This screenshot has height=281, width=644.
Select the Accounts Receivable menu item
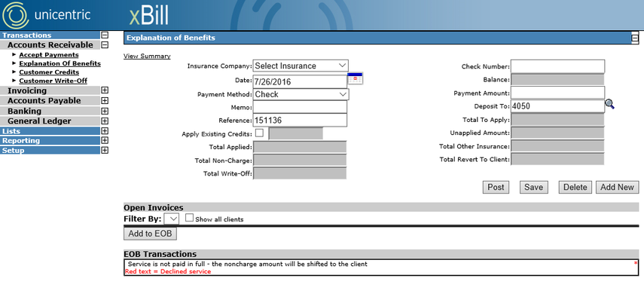coord(50,45)
